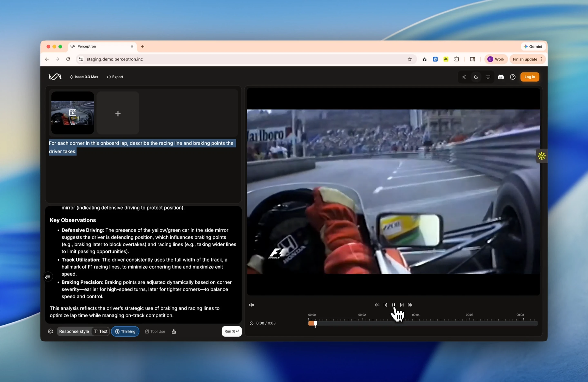The height and width of the screenshot is (382, 588).
Task: Switch to light theme sun icon
Action: pyautogui.click(x=464, y=77)
